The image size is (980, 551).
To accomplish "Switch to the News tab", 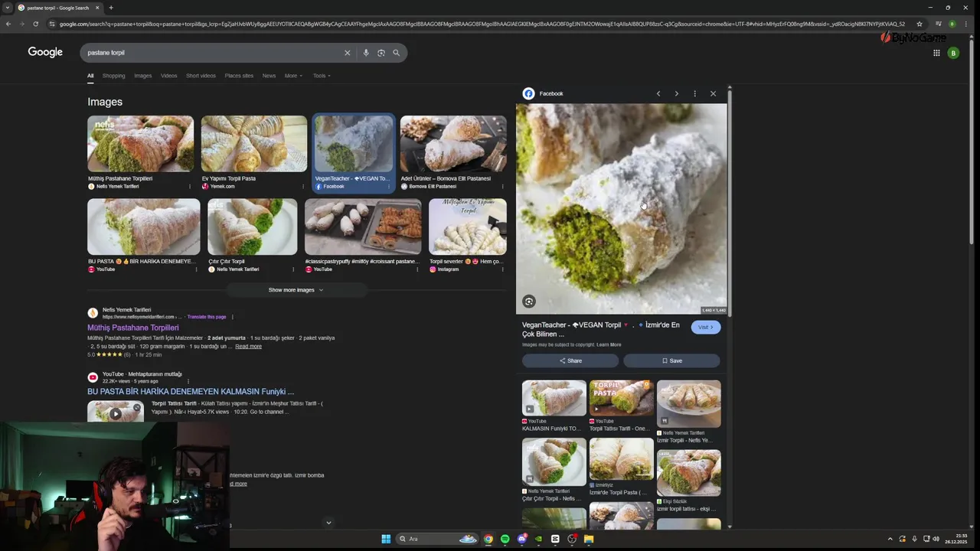I will pos(269,76).
